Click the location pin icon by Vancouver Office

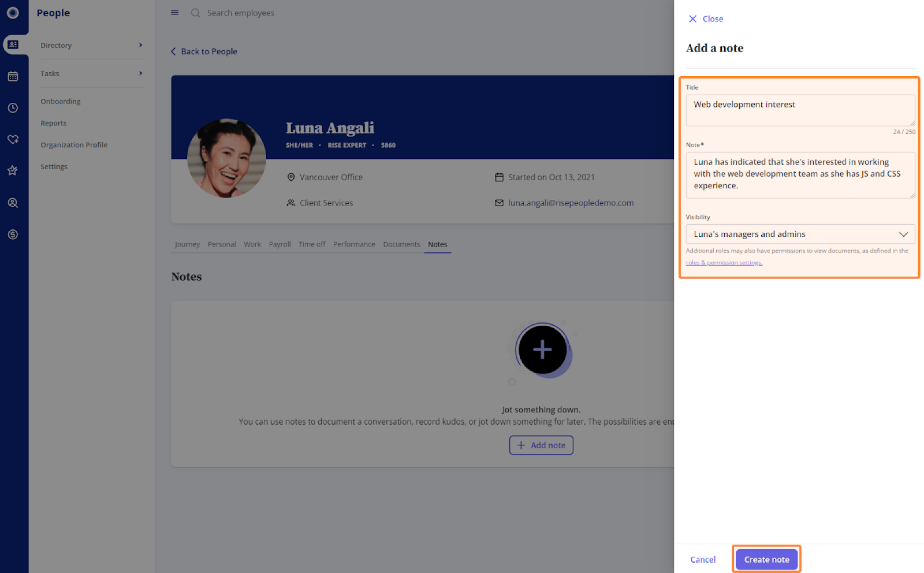pos(291,177)
